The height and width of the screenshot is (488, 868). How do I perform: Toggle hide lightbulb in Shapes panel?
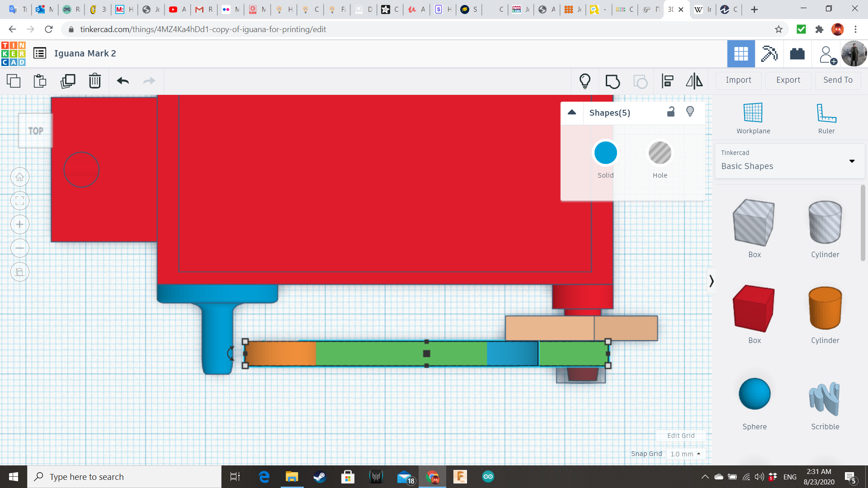click(x=690, y=112)
